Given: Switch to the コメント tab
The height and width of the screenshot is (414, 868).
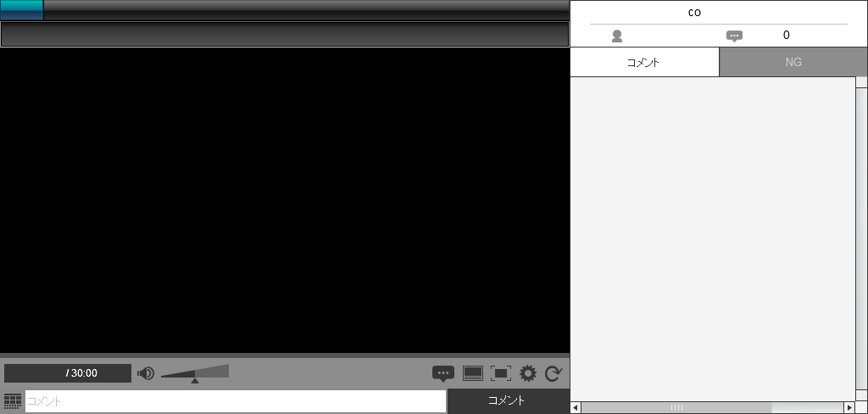Looking at the screenshot, I should pyautogui.click(x=644, y=62).
